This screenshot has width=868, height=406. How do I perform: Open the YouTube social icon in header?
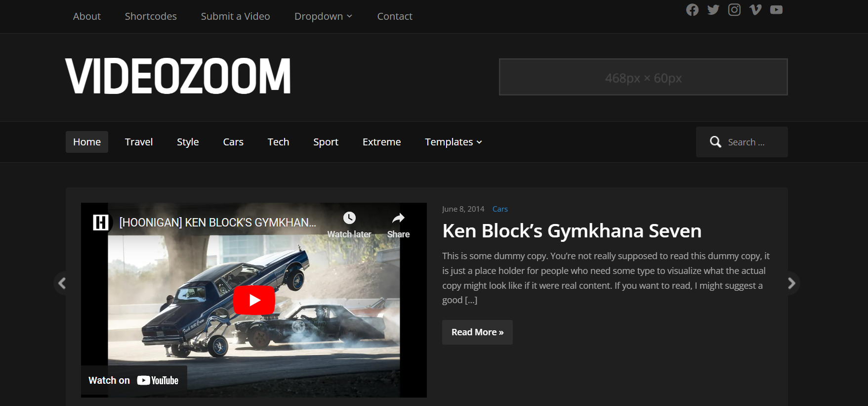[776, 10]
